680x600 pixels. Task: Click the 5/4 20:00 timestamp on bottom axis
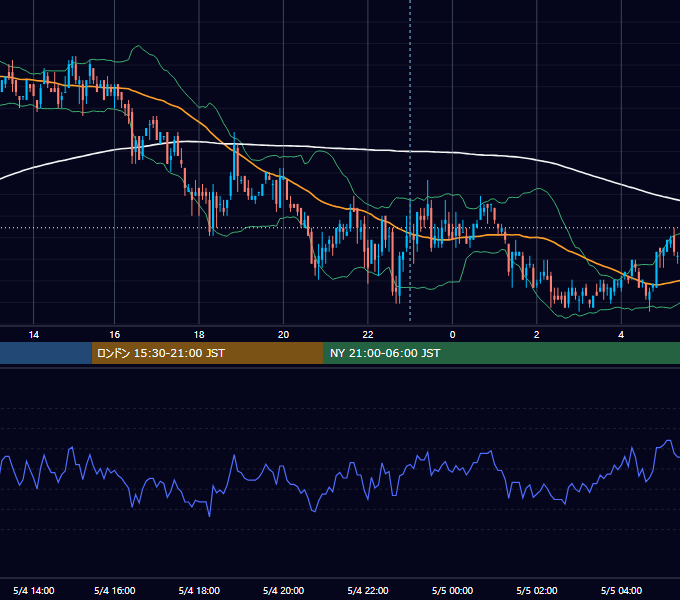pos(283,590)
